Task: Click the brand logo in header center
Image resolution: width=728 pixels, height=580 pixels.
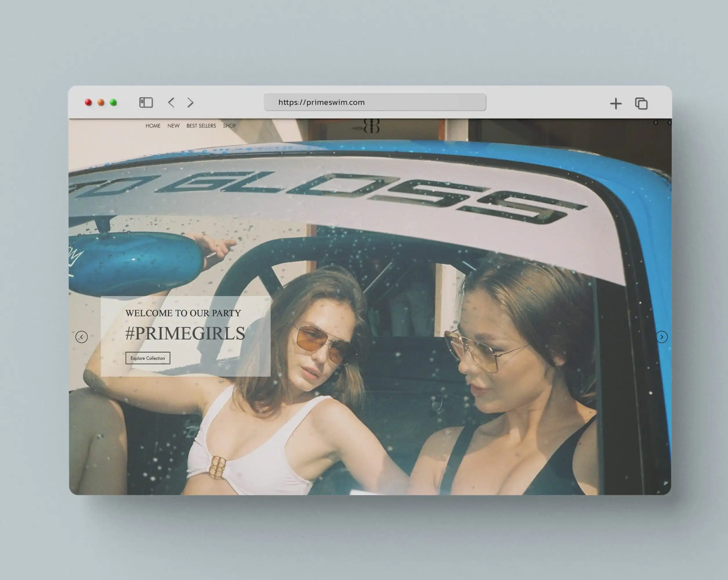Action: tap(371, 126)
